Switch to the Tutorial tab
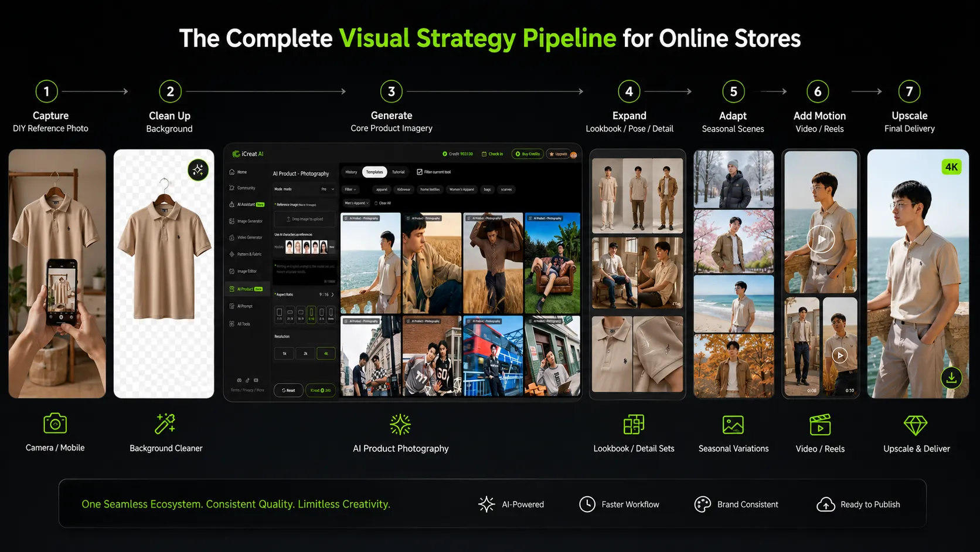Screen dimensions: 980x552 (x=399, y=172)
